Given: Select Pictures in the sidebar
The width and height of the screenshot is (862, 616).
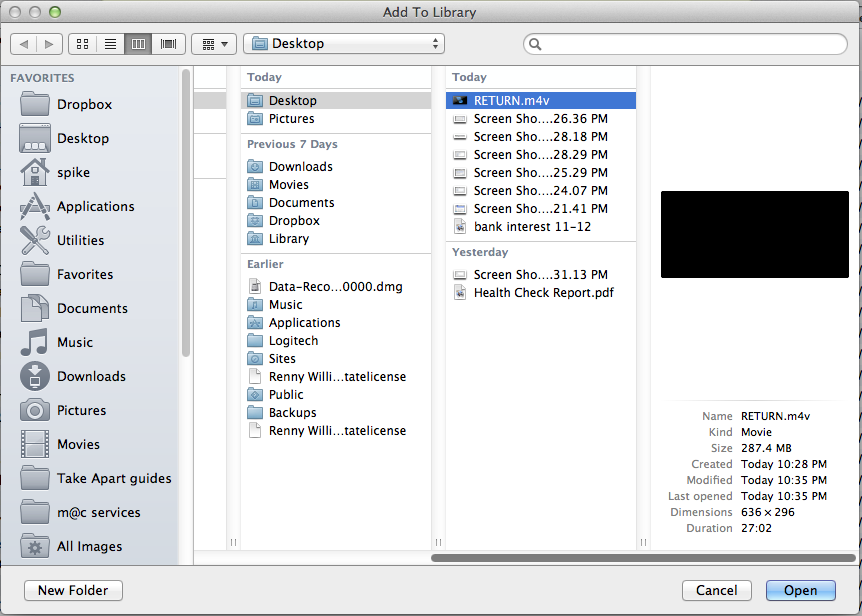Looking at the screenshot, I should tap(81, 410).
